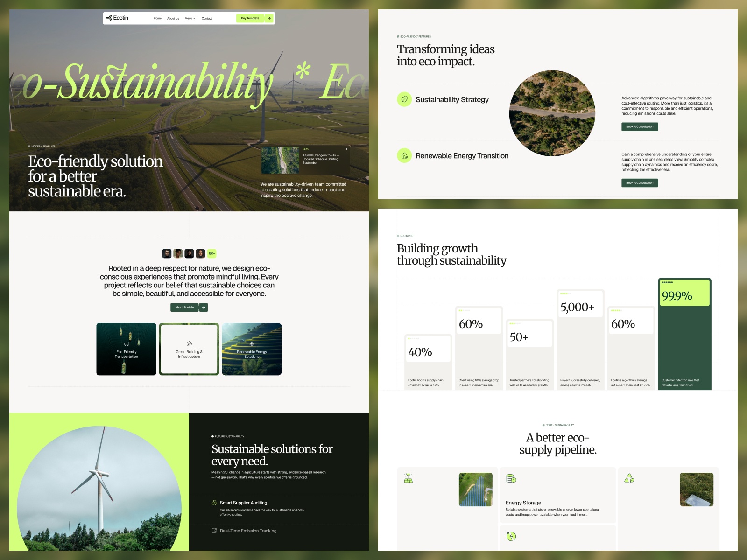This screenshot has height=560, width=747.
Task: Click the Buy Template button
Action: click(250, 18)
